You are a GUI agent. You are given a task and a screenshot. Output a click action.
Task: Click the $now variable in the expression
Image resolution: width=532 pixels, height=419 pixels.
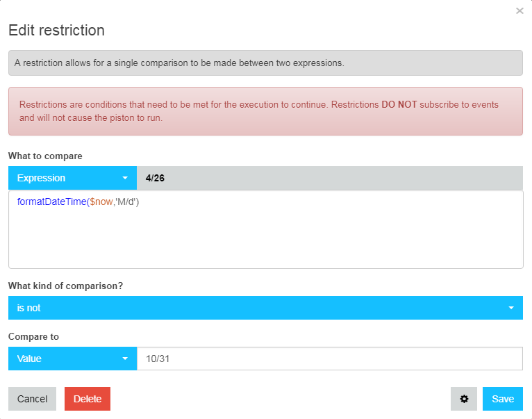pos(101,202)
